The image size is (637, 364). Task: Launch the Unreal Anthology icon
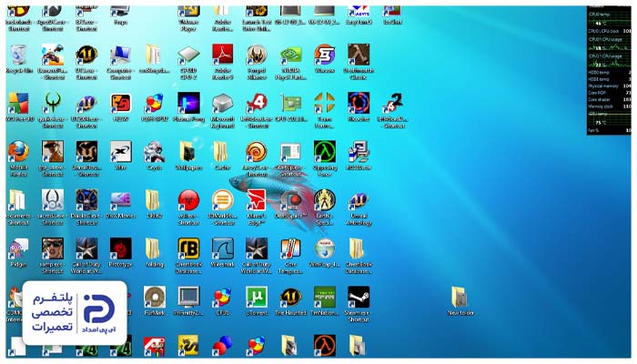point(359,200)
